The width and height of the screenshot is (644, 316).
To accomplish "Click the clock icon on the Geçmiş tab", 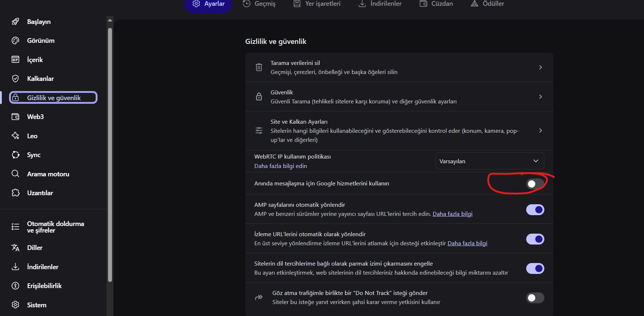I will 246,4.
